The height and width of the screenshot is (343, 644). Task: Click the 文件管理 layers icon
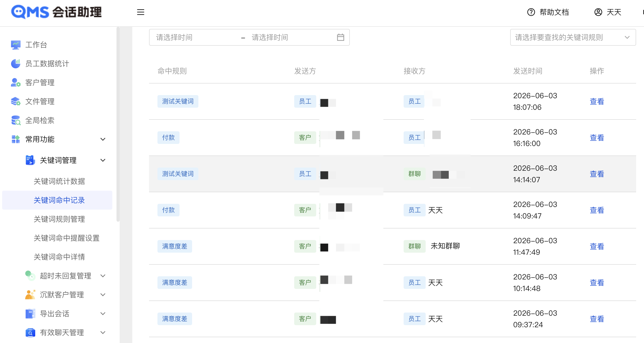click(x=16, y=101)
